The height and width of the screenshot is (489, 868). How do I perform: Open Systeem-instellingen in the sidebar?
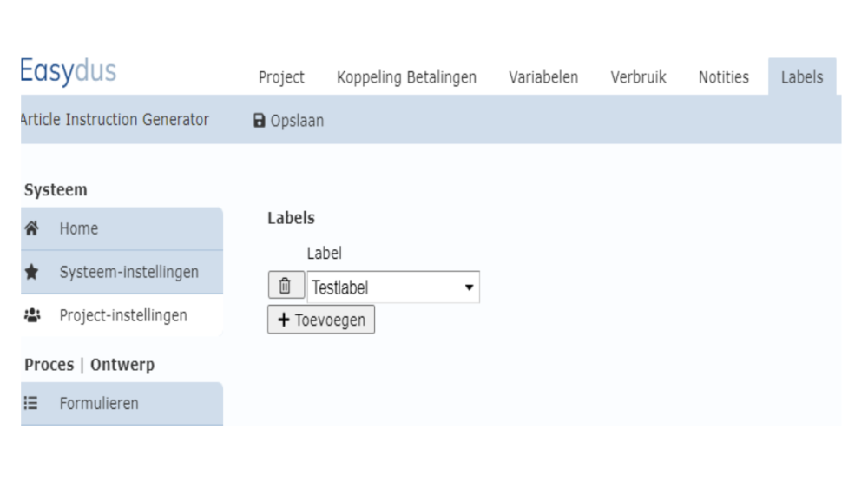(x=128, y=273)
